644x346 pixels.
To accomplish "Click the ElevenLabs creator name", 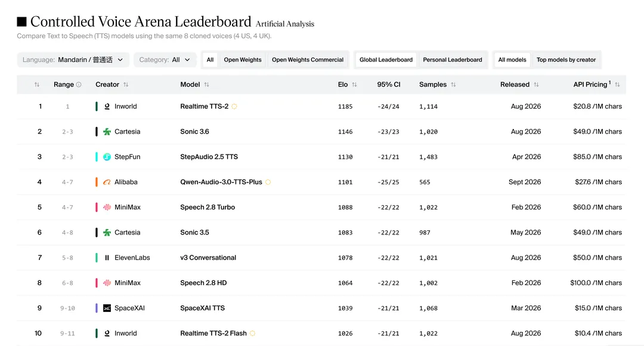I will coord(132,258).
